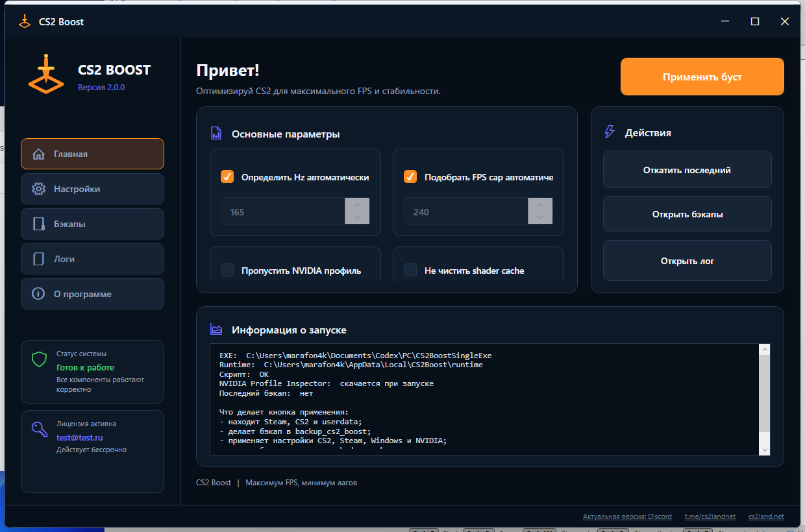Click the Привет! heading

pos(228,70)
